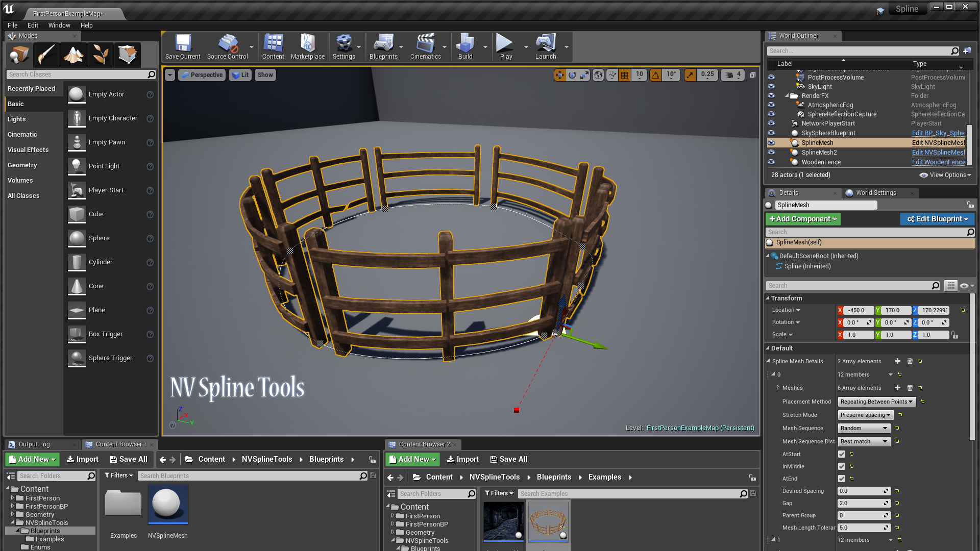Image resolution: width=980 pixels, height=551 pixels.
Task: Select the rotate gizmo icon in viewport
Action: pos(572,75)
